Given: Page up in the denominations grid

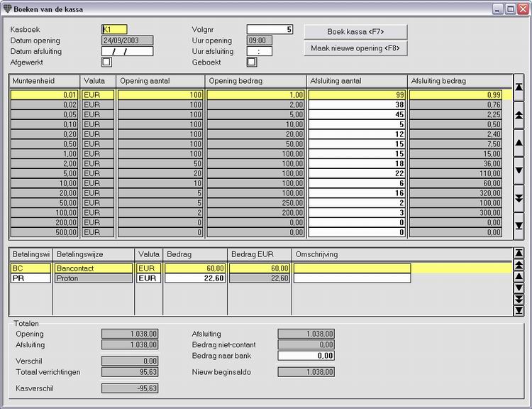Looking at the screenshot, I should point(519,115).
